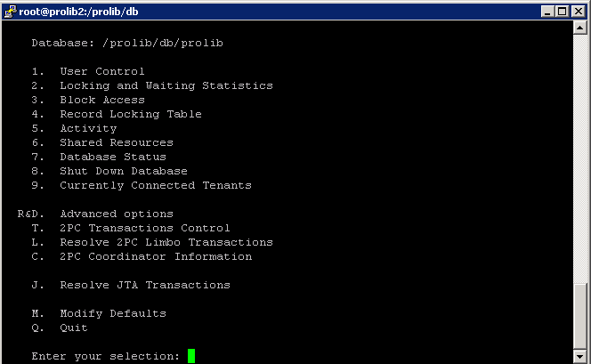Click Record Locking Table entry
The height and width of the screenshot is (364, 591).
coord(117,114)
